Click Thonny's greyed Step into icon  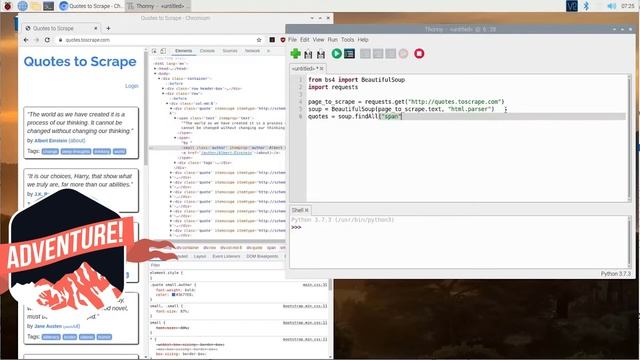tap(378, 53)
